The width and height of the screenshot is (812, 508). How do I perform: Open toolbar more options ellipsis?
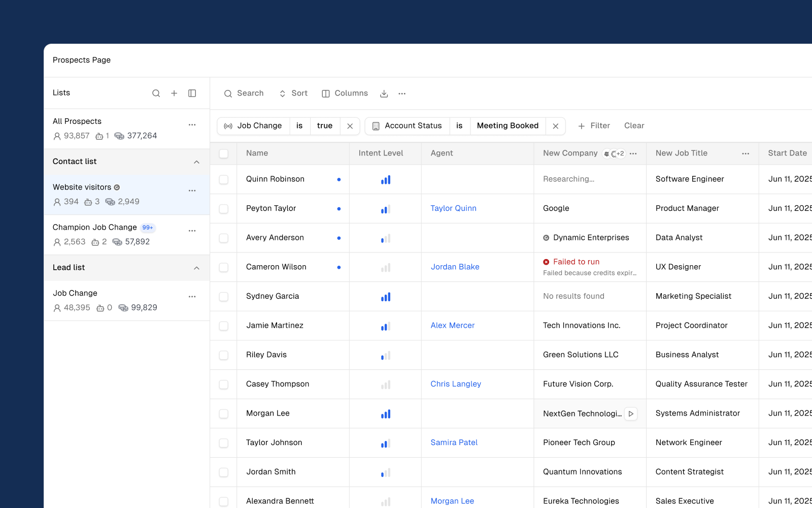(402, 93)
